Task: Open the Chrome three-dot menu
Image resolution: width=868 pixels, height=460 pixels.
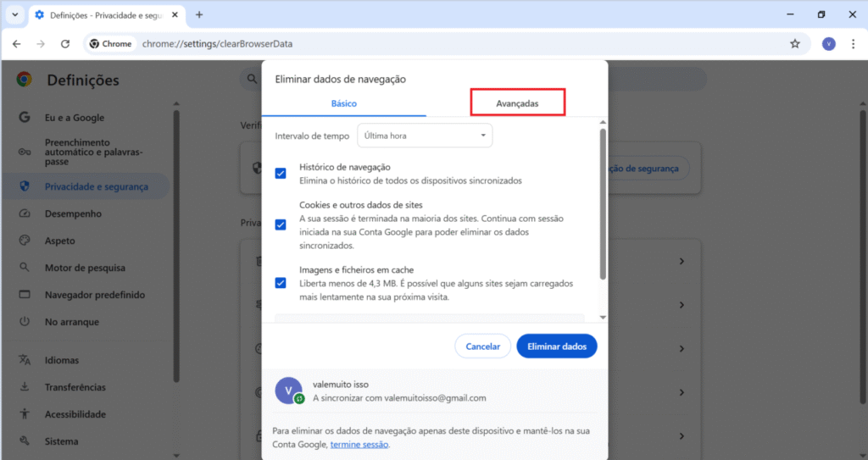Action: (x=853, y=44)
